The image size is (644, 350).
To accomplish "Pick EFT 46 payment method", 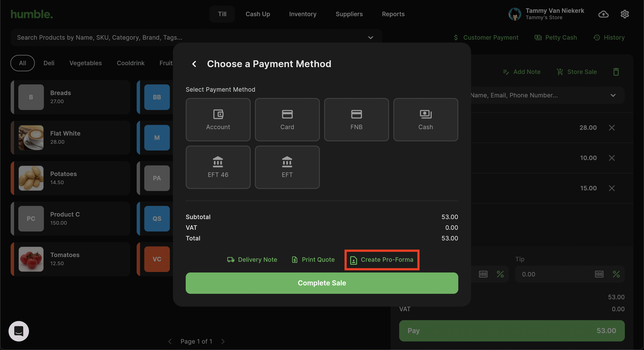I will click(x=218, y=167).
